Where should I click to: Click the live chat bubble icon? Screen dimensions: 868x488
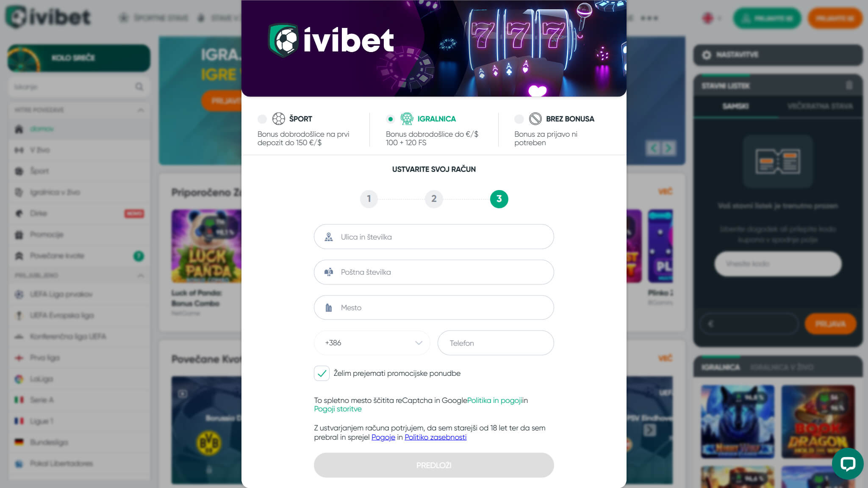848,464
